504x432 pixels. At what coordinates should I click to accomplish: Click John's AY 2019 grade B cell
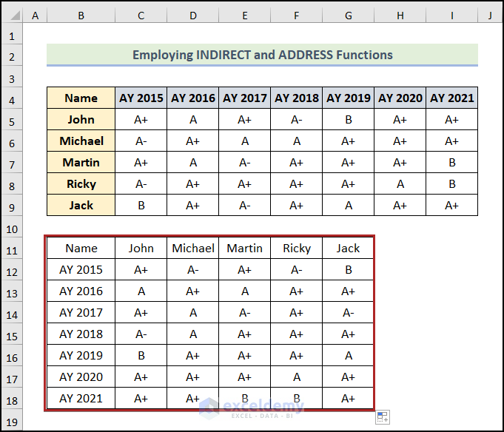(349, 120)
